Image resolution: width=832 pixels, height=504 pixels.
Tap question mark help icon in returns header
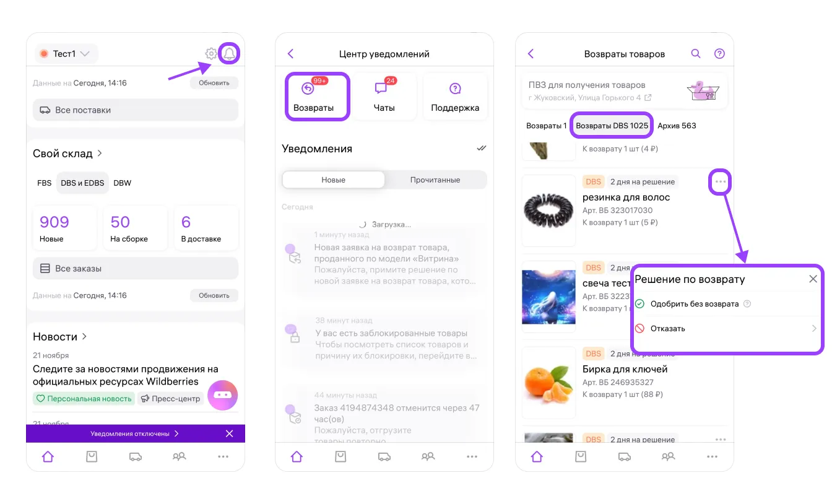coord(719,54)
